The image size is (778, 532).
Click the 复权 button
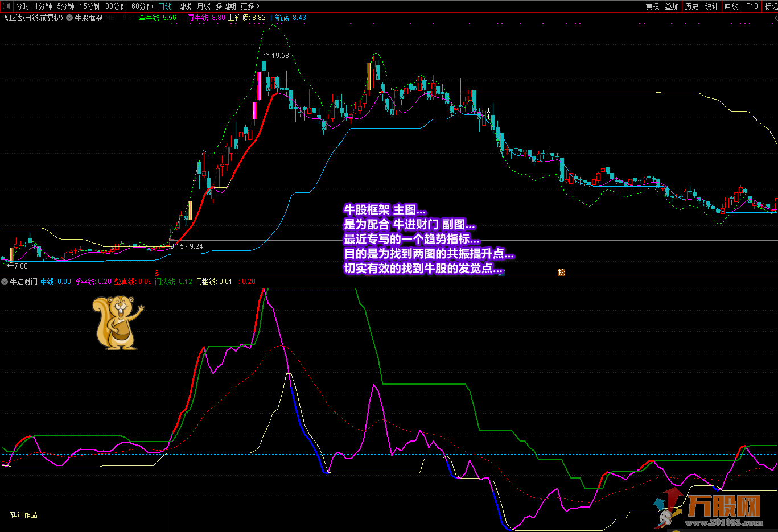pyautogui.click(x=652, y=6)
